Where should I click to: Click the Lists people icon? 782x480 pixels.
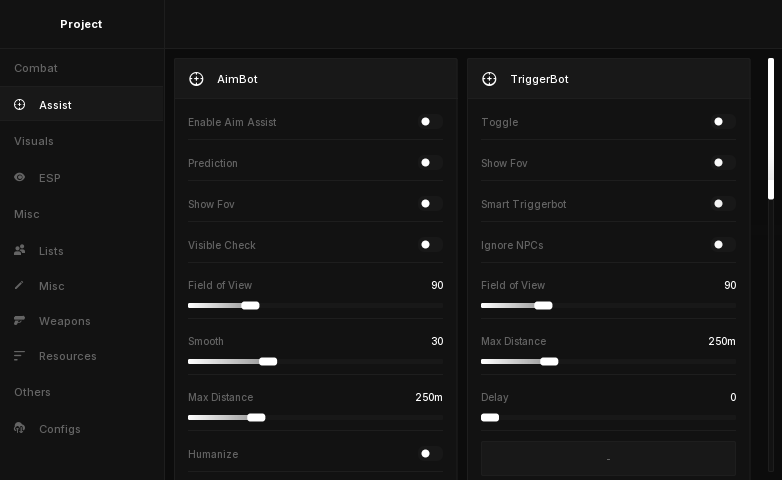click(20, 251)
